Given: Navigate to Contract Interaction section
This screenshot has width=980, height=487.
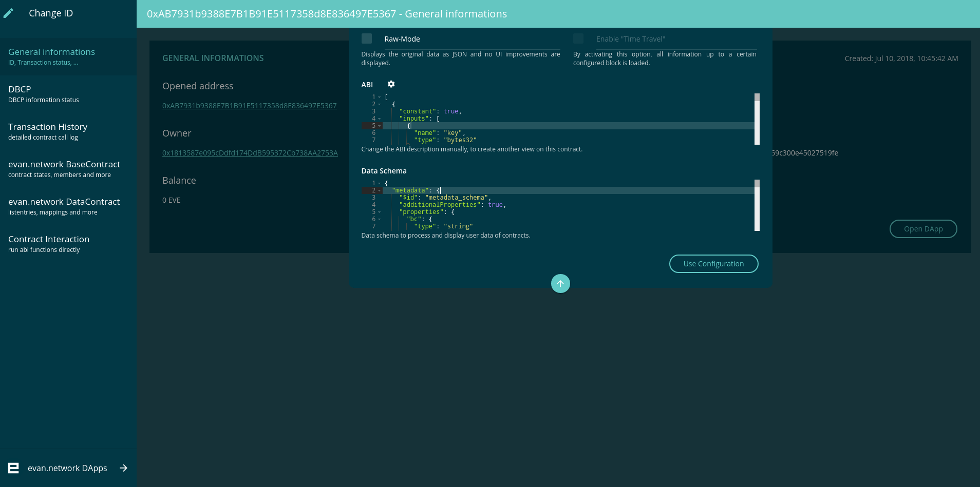Looking at the screenshot, I should 68,244.
